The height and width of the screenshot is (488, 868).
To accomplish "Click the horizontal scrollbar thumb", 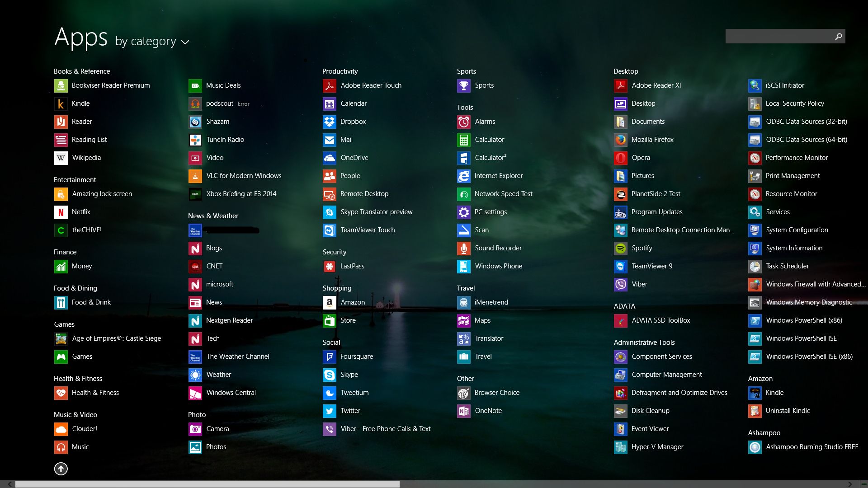I will tap(208, 484).
